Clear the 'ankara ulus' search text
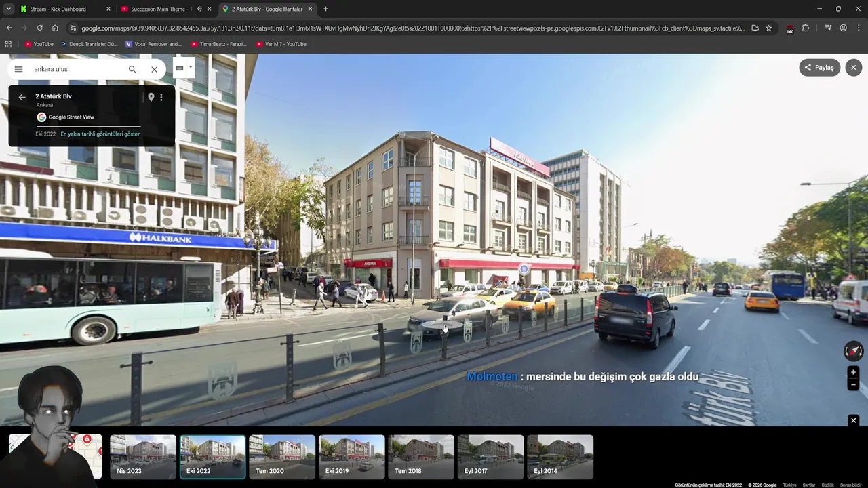 pos(154,69)
